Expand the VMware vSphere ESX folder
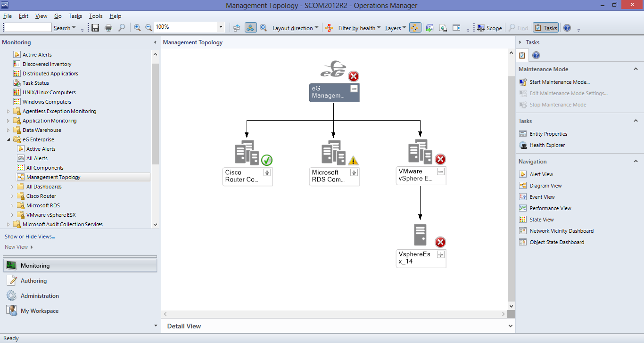This screenshot has width=644, height=343. click(12, 215)
